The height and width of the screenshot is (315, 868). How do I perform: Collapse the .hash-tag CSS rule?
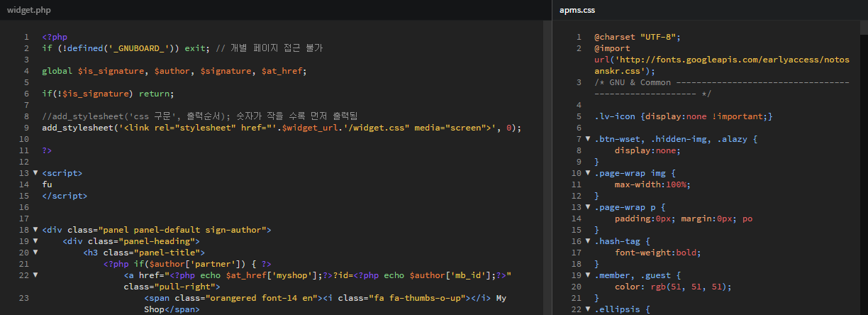coord(588,241)
